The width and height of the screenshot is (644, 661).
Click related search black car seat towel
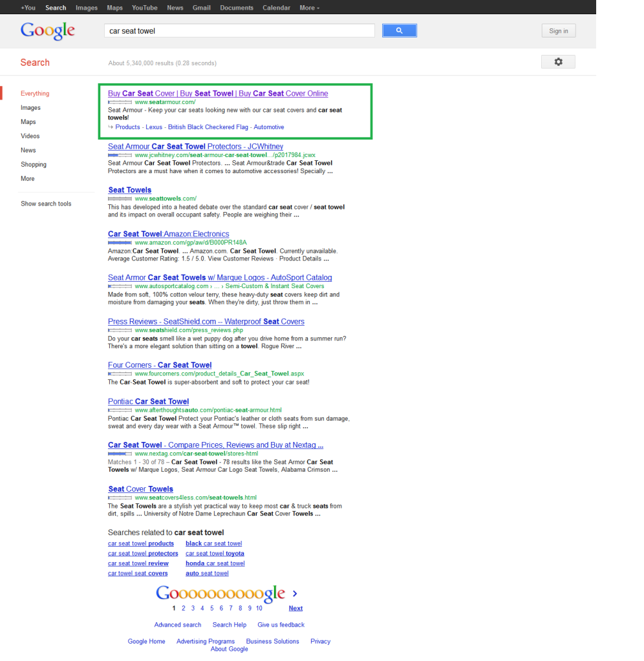pos(214,543)
